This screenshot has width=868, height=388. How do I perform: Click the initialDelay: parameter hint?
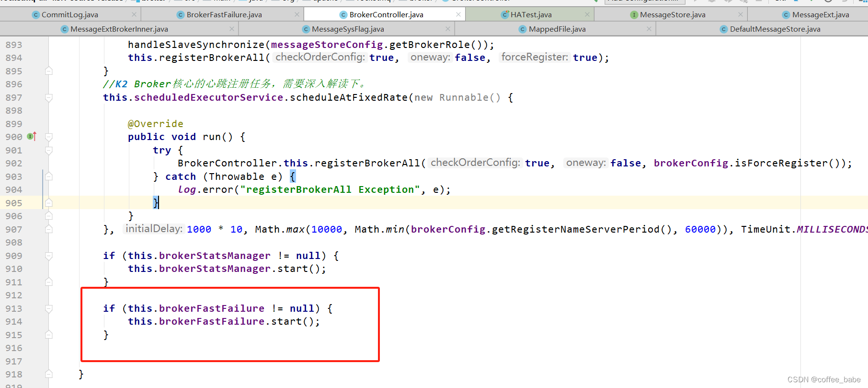pyautogui.click(x=153, y=229)
